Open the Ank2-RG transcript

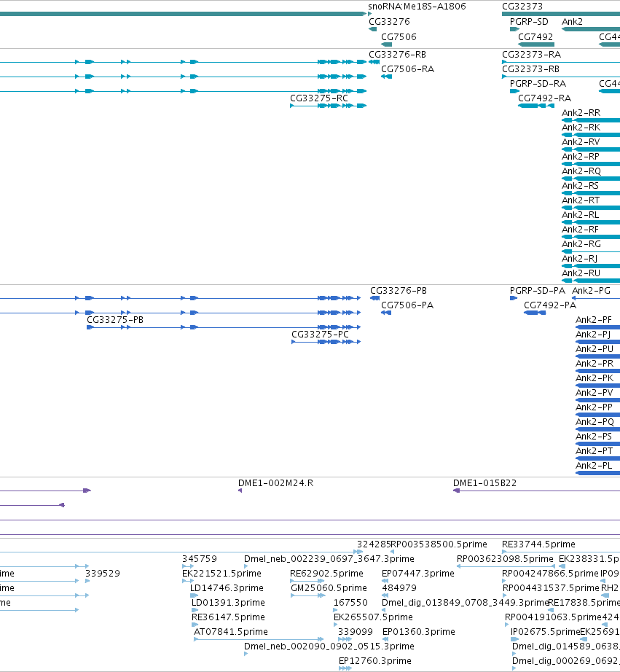coord(591,251)
